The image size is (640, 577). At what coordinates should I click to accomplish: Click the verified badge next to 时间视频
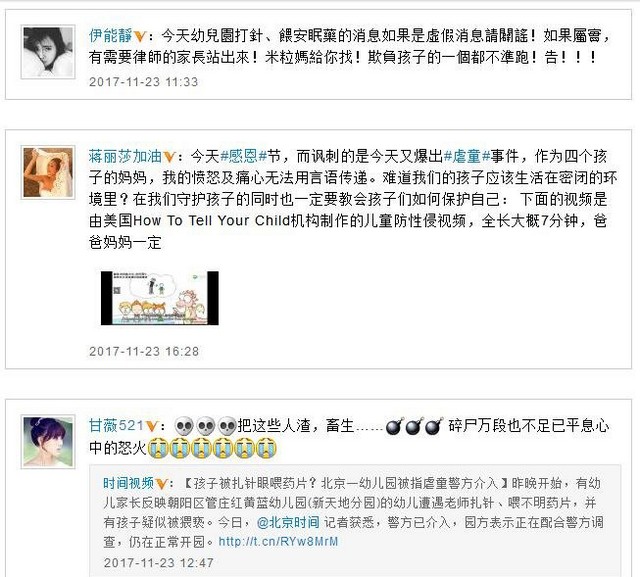161,484
